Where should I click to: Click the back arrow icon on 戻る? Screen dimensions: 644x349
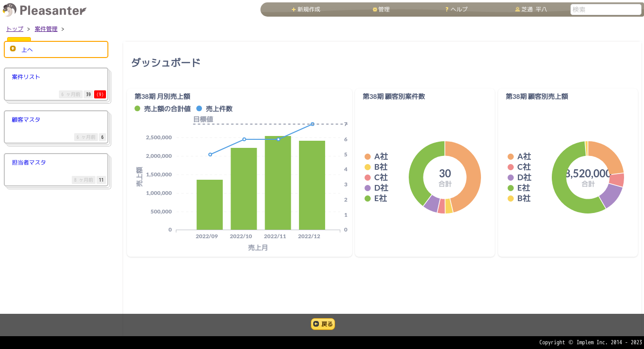pos(316,324)
